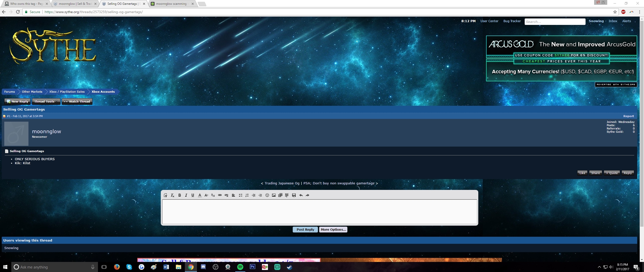Viewport: 644px width, 272px height.
Task: Open the font family dropdown
Action: click(213, 195)
